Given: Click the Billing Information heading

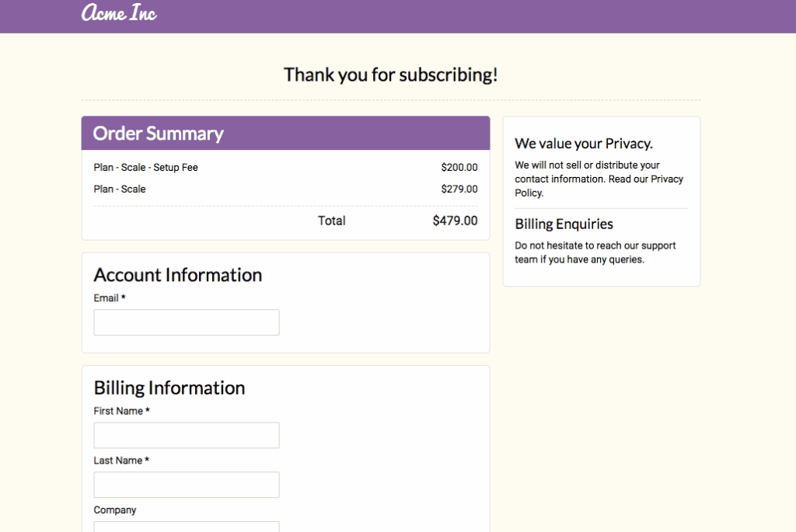Looking at the screenshot, I should tap(169, 388).
